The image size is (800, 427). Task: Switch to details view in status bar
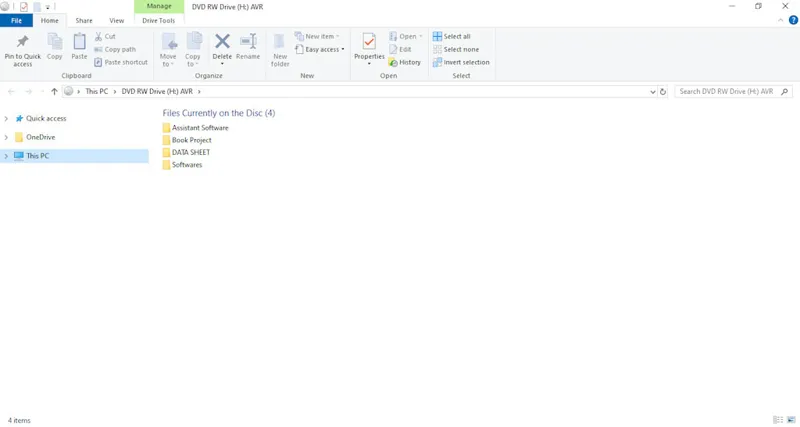778,420
